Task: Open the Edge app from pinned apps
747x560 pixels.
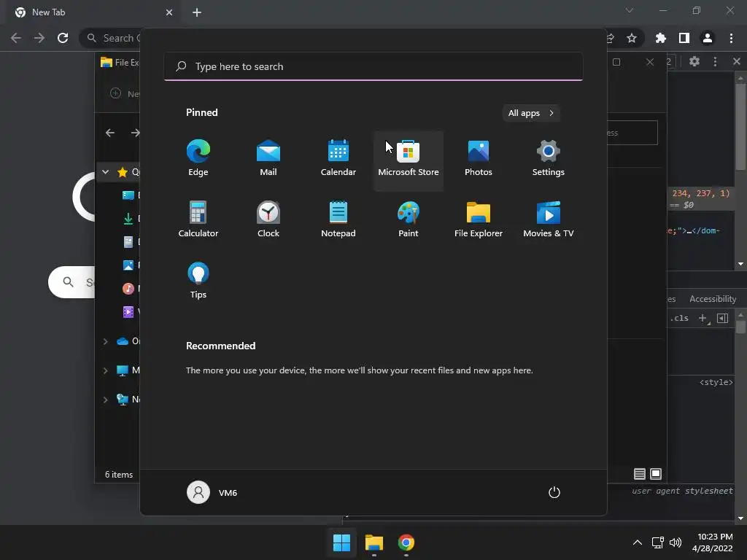Action: click(x=198, y=160)
